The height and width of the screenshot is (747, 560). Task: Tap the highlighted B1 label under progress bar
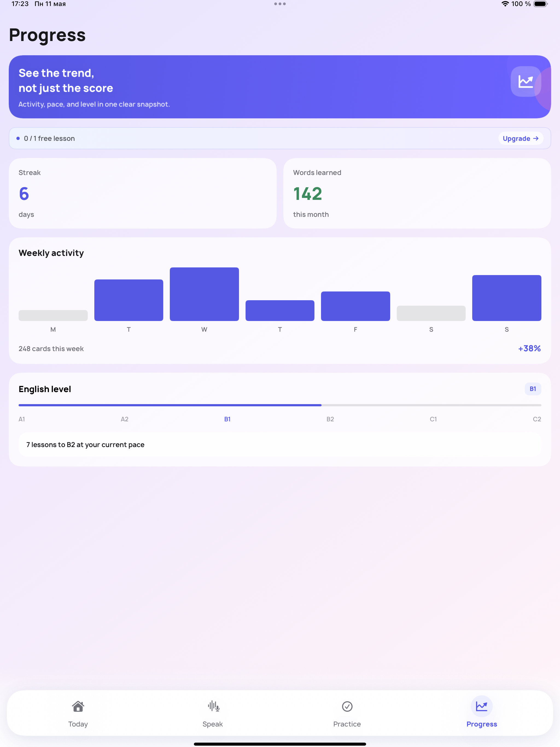[x=227, y=419]
